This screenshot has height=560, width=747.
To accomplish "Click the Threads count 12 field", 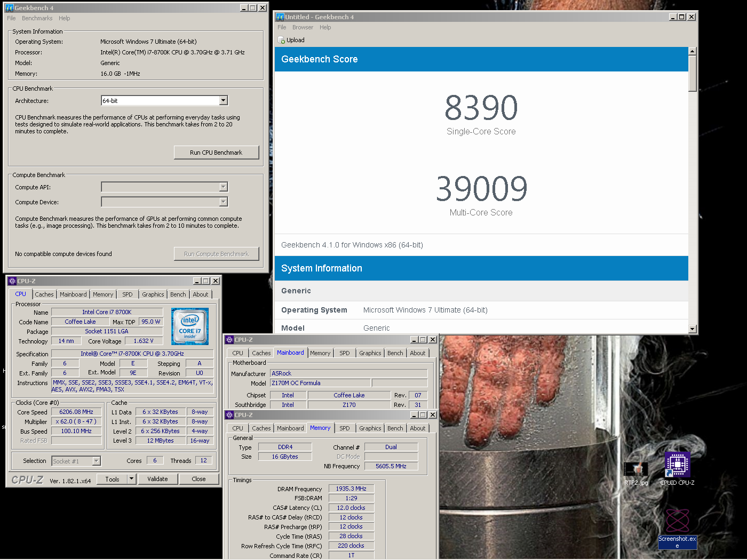I will pos(204,460).
